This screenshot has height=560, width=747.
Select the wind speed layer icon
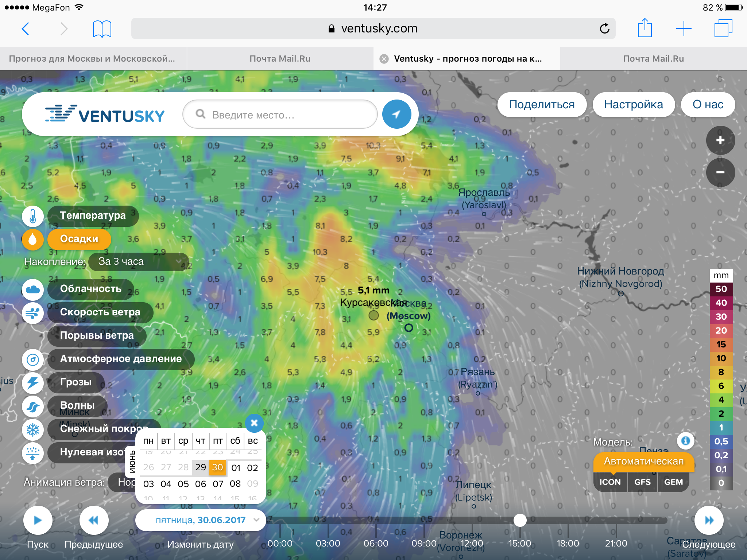(x=33, y=312)
